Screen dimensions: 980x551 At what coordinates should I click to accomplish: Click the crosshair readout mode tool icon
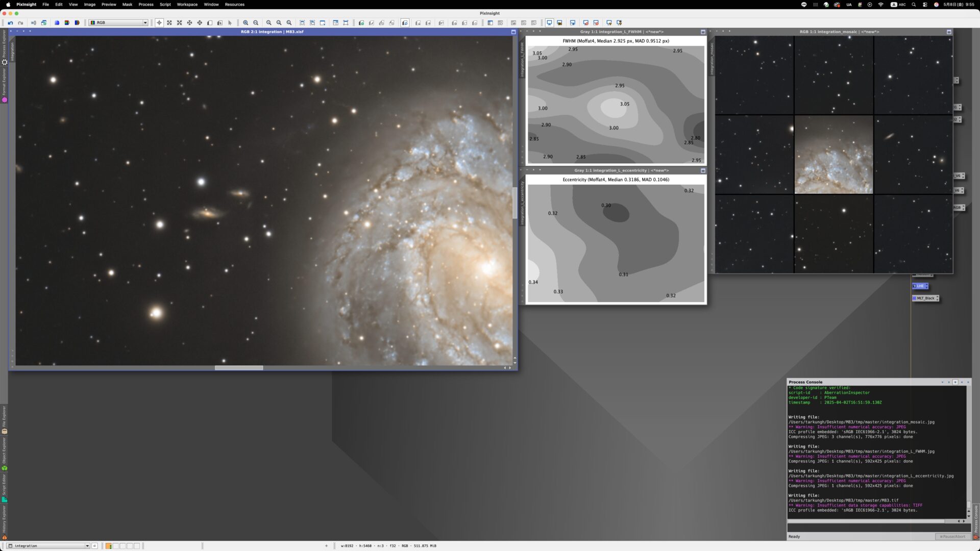tap(159, 23)
